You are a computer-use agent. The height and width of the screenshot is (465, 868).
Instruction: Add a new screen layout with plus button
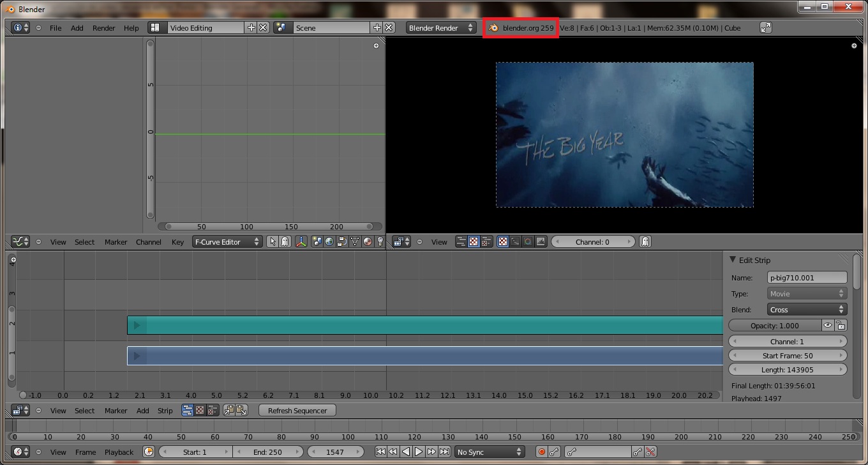(x=251, y=27)
